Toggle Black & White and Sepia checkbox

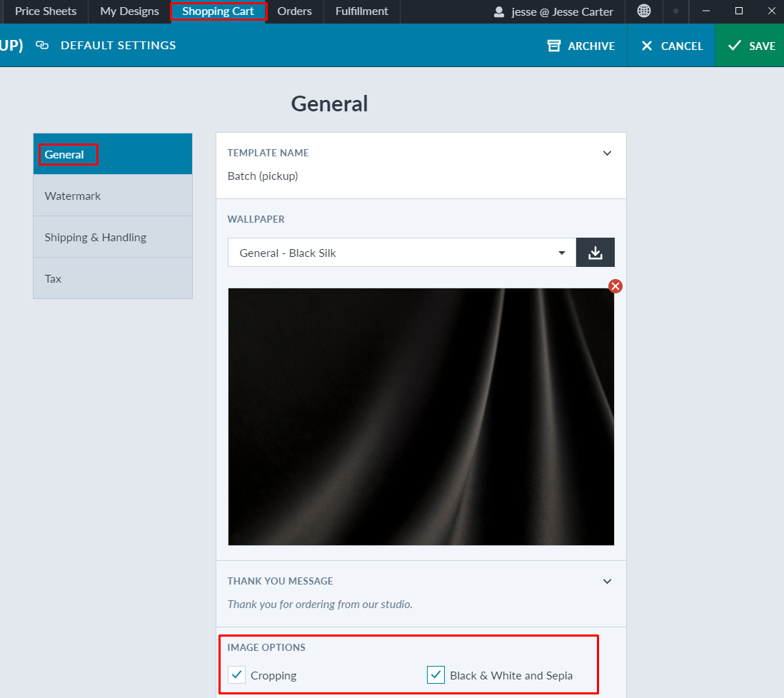pos(436,675)
